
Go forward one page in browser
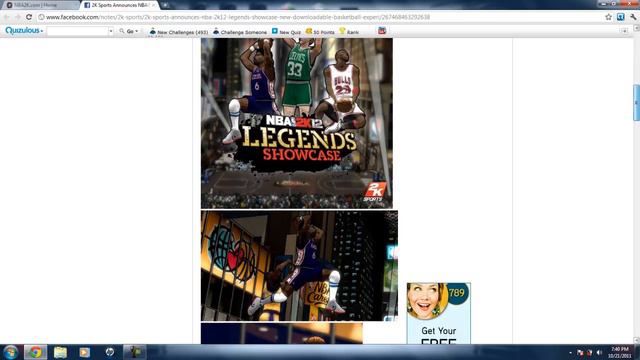coord(18,17)
